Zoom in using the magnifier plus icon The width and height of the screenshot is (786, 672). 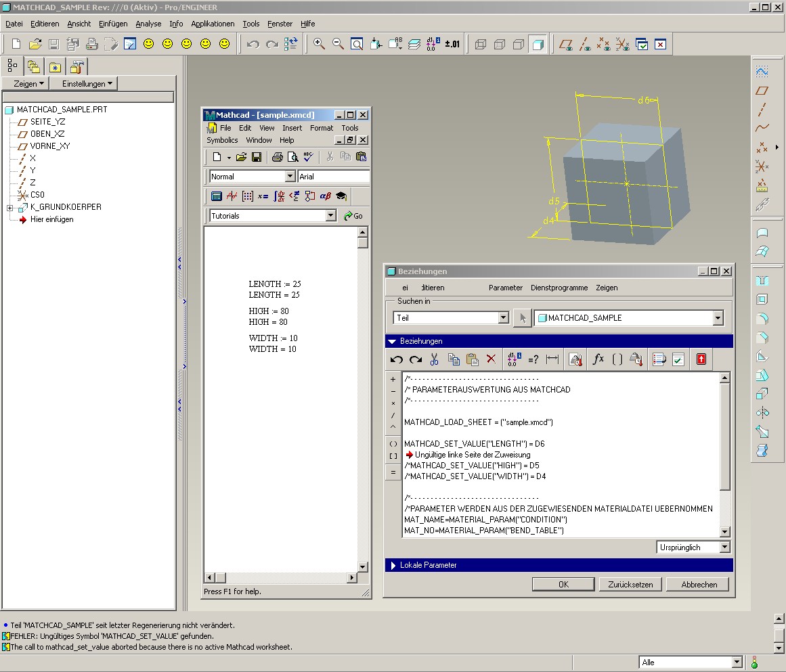(x=319, y=44)
